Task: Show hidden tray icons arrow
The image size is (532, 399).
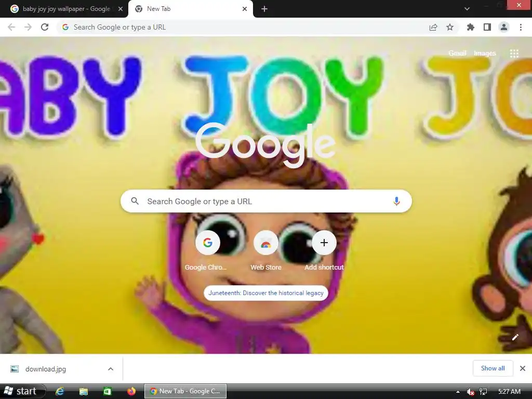Action: [458, 392]
